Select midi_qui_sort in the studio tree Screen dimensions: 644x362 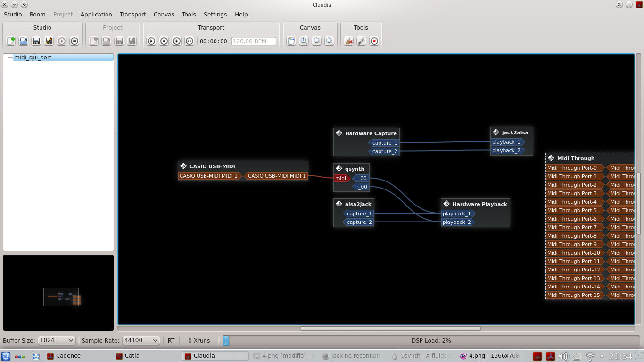[x=33, y=58]
